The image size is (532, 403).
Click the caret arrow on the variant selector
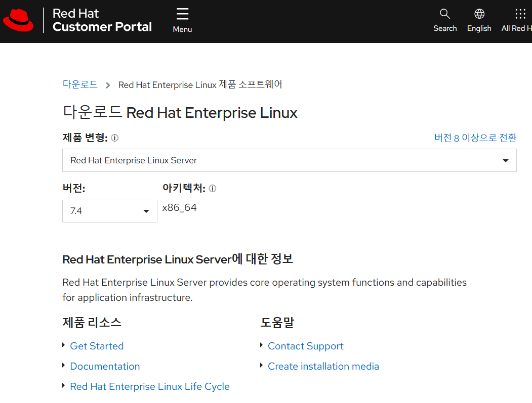coord(505,160)
